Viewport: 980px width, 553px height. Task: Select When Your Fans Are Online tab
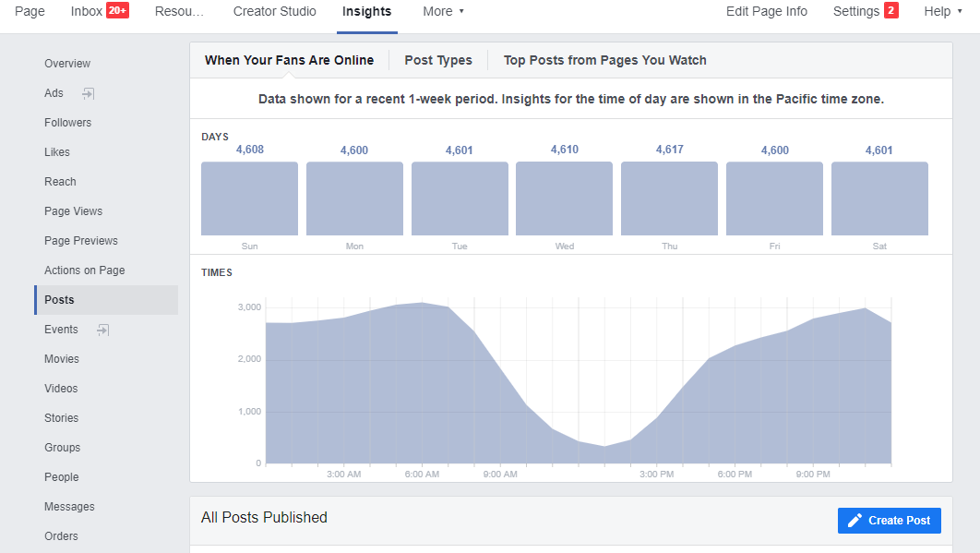coord(289,60)
